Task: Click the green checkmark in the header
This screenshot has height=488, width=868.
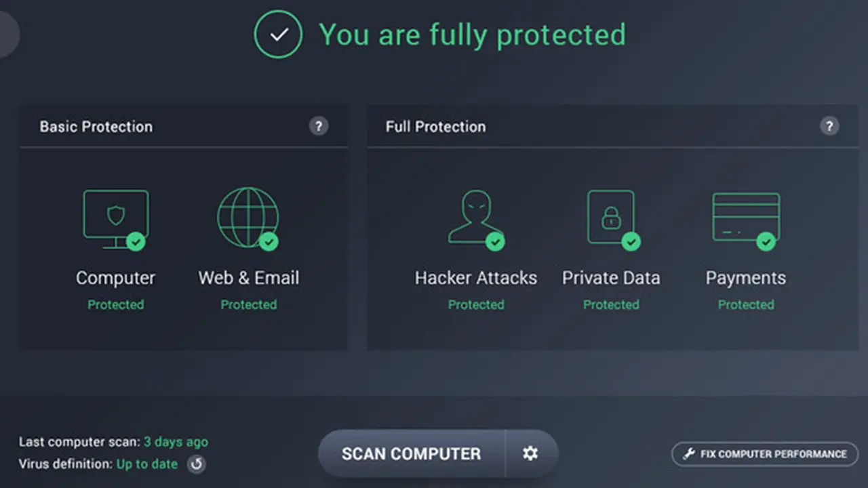Action: coord(278,34)
